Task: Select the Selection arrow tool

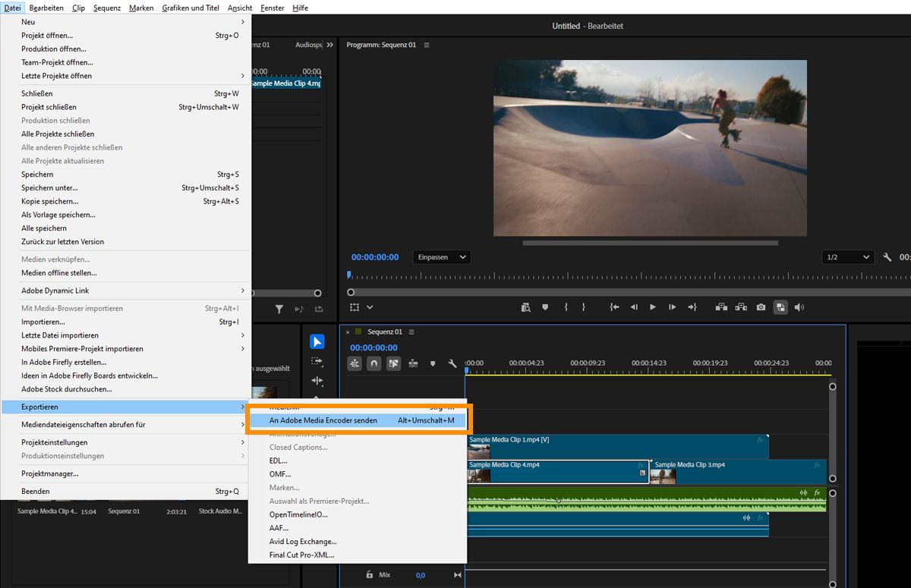Action: 317,341
